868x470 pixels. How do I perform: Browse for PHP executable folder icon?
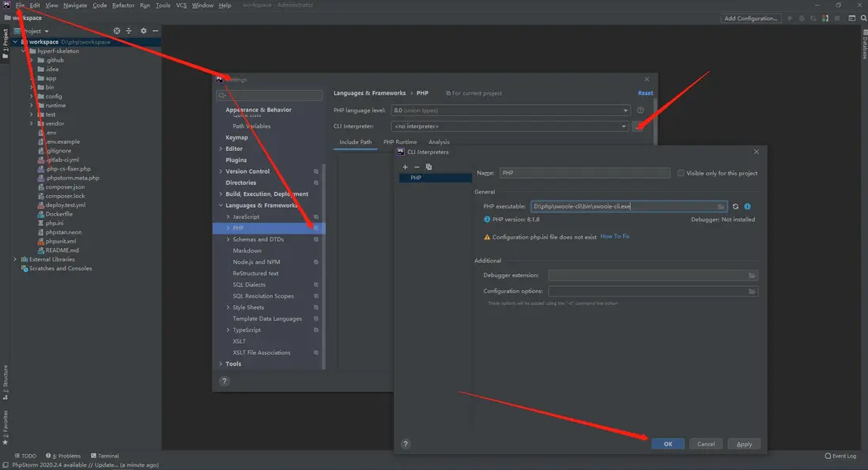[721, 206]
